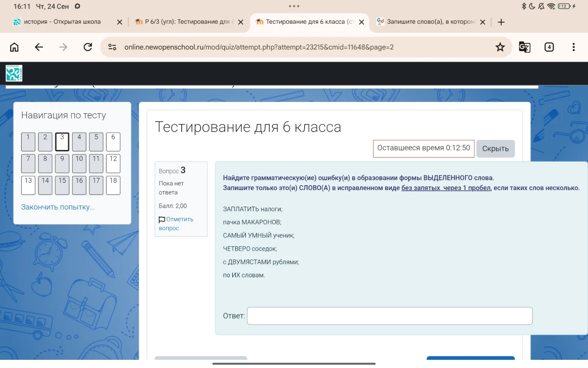
Task: Click the Bluetooth icon in status bar
Action: pos(524,6)
